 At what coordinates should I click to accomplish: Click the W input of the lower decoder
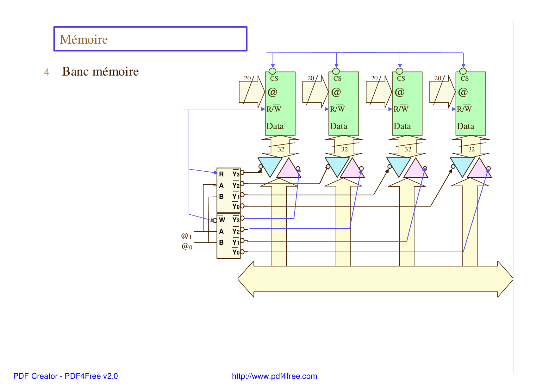pyautogui.click(x=222, y=220)
